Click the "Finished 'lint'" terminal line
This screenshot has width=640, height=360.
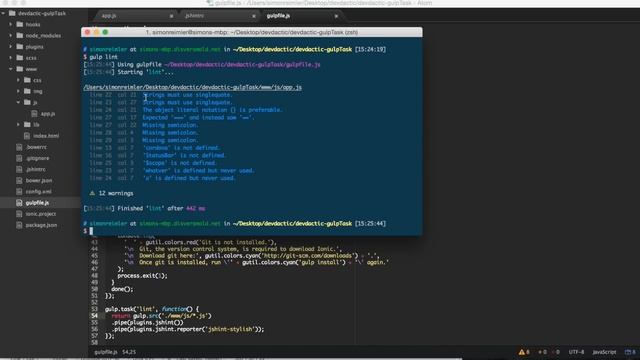click(144, 209)
